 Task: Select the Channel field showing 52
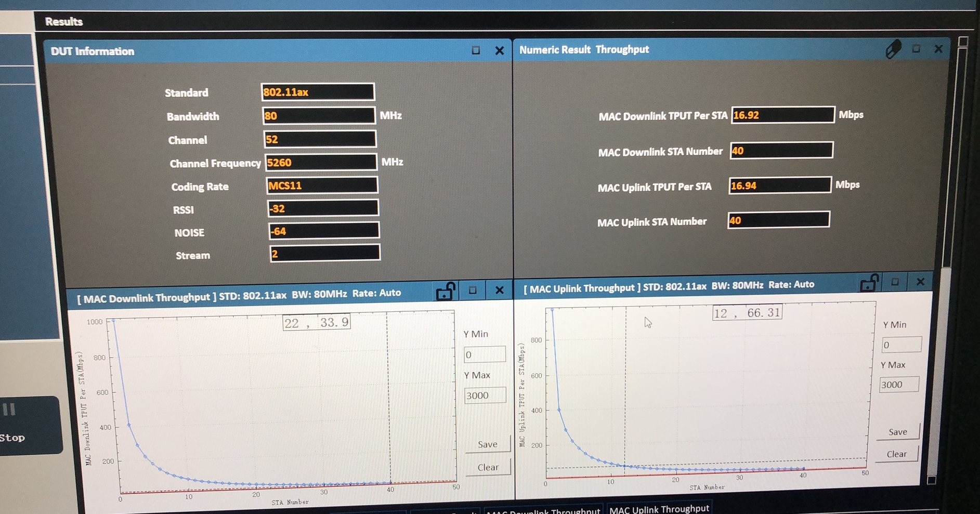coord(320,139)
